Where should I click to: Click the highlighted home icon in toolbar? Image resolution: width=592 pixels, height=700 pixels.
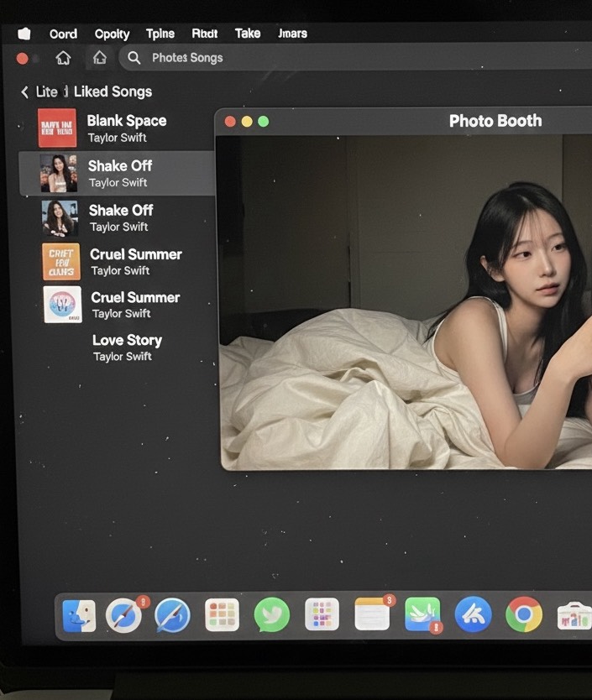coord(99,58)
